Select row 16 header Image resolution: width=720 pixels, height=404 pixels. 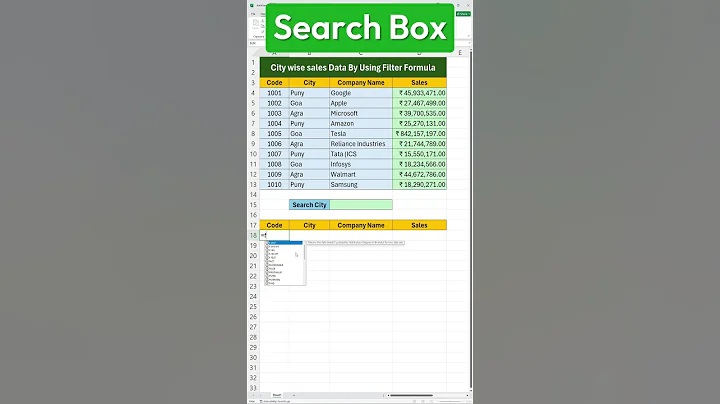(253, 215)
